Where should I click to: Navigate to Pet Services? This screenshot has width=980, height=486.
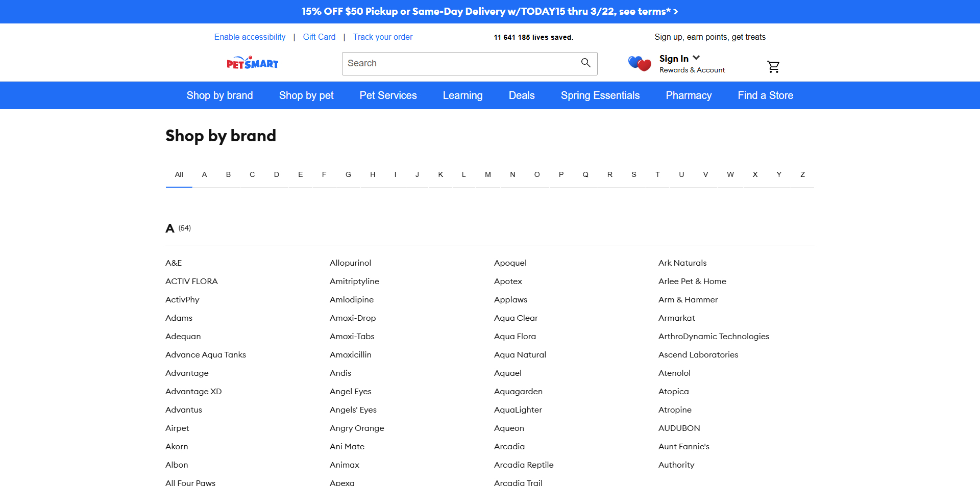(388, 95)
